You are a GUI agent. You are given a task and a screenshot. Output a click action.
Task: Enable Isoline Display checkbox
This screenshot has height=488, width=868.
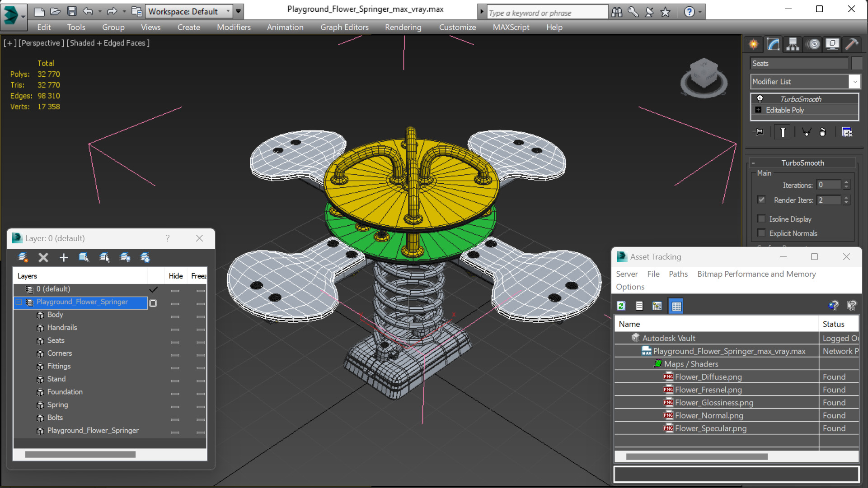point(761,219)
